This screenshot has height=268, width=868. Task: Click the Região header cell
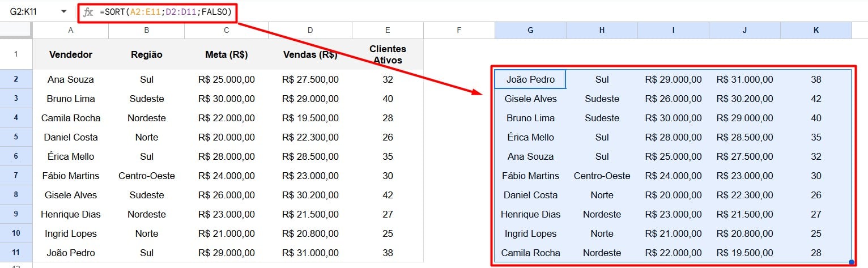pos(147,54)
